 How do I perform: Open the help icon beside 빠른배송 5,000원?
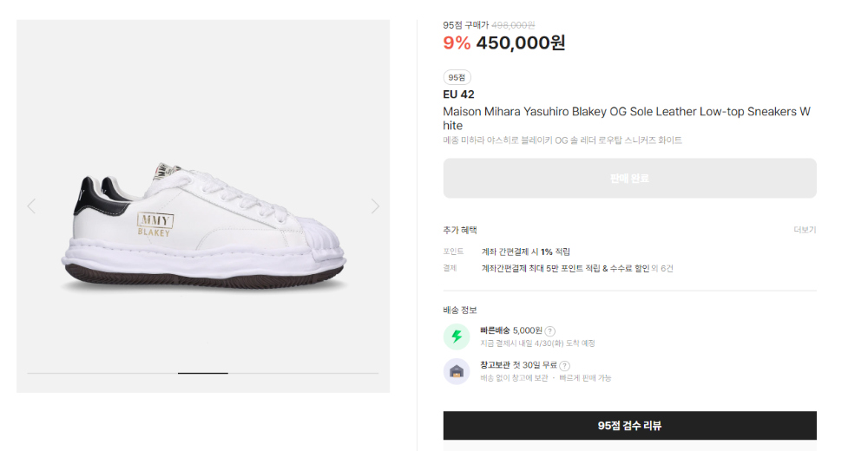pyautogui.click(x=549, y=331)
